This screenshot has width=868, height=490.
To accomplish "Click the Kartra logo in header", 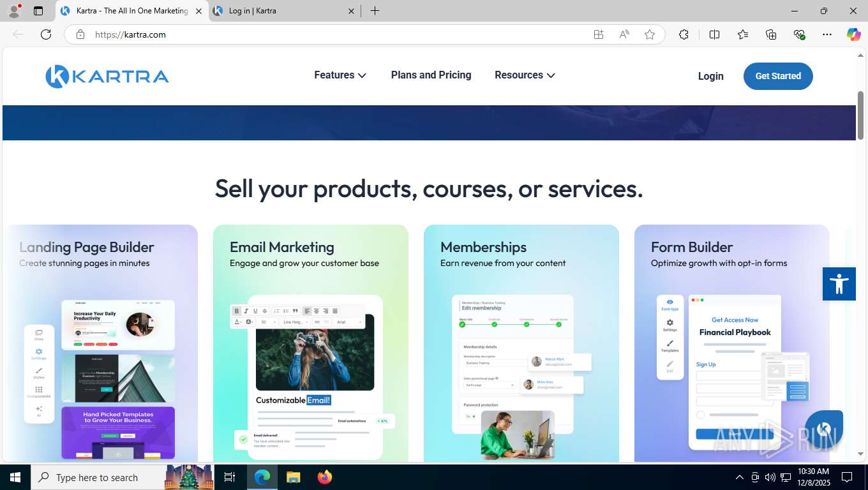I will 107,77.
